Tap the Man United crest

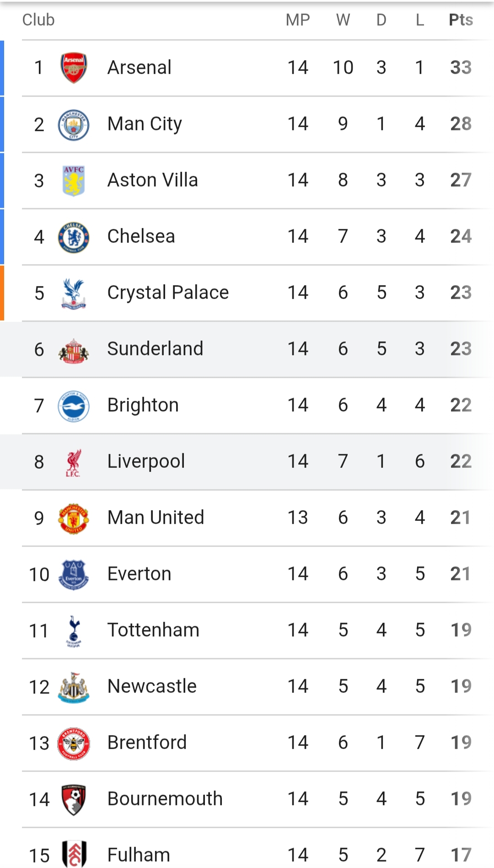(x=74, y=518)
